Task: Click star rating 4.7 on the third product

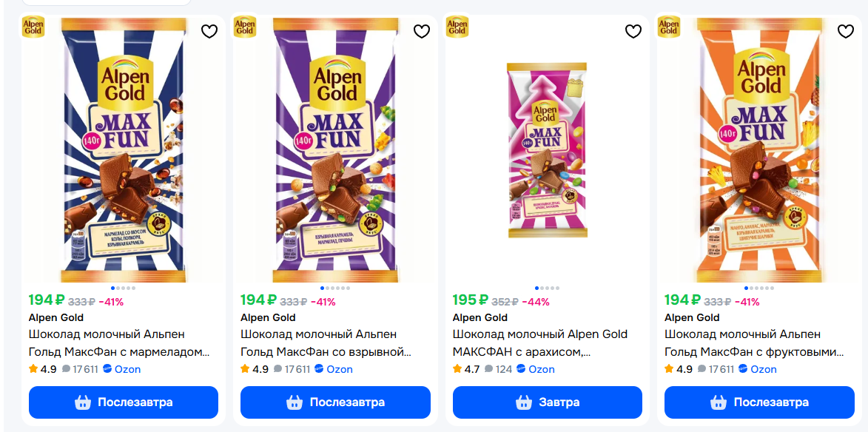Action: point(466,369)
